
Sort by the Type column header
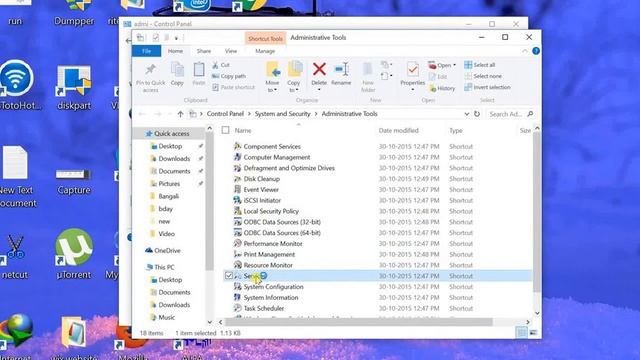click(456, 131)
